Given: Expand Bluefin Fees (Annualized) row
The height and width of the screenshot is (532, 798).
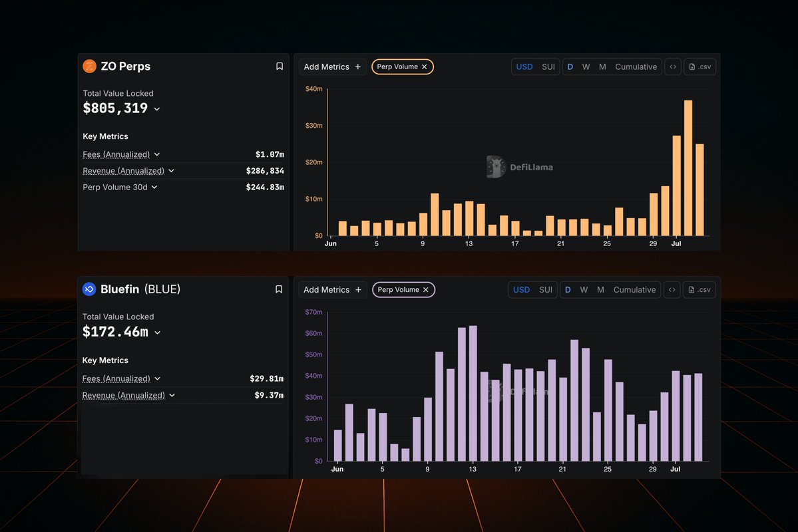Looking at the screenshot, I should tap(157, 378).
